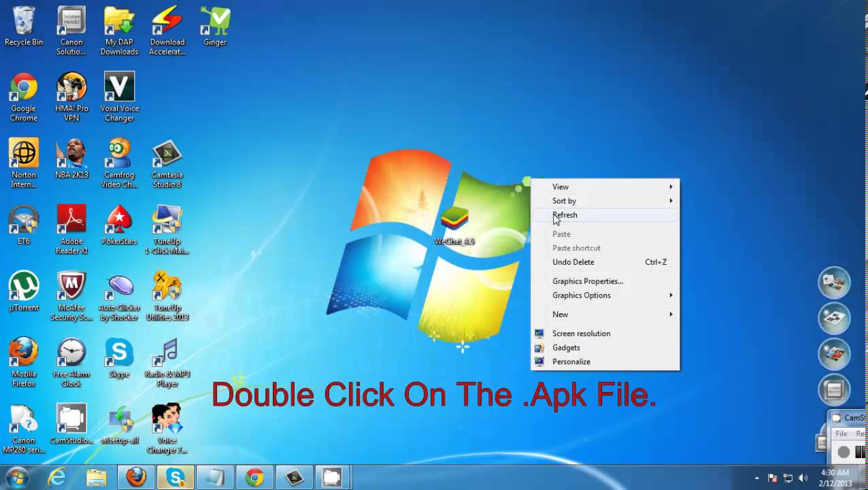Expand the View submenu in context menu
868x490 pixels.
point(605,186)
